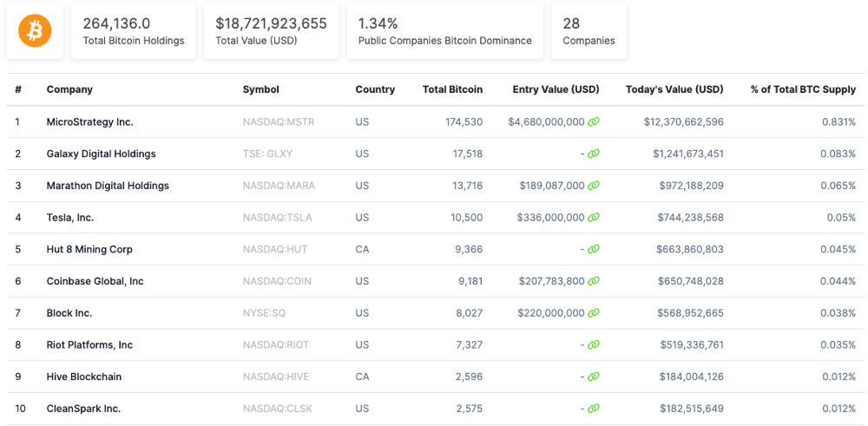The height and width of the screenshot is (426, 868).
Task: Sort by % of Total BTC Supply header
Action: [x=803, y=89]
